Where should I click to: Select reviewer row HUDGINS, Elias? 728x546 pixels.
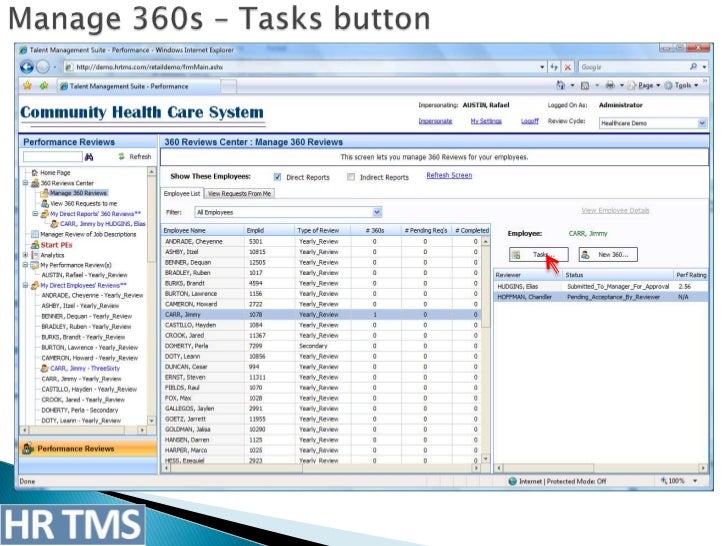601,286
